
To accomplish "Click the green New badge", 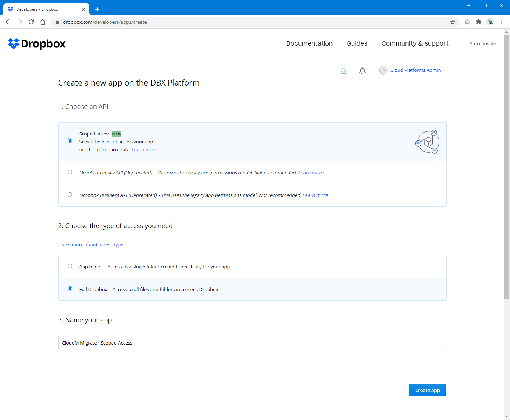I will pyautogui.click(x=117, y=134).
